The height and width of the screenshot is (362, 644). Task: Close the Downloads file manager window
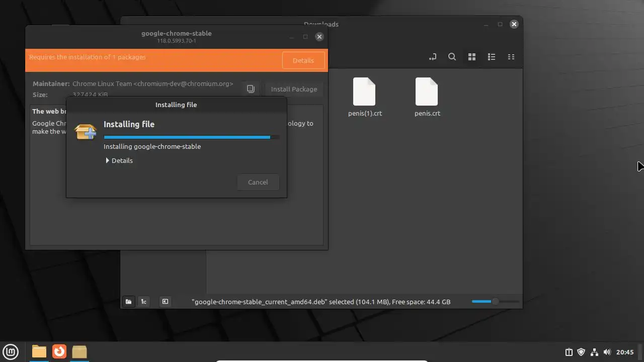pos(514,24)
